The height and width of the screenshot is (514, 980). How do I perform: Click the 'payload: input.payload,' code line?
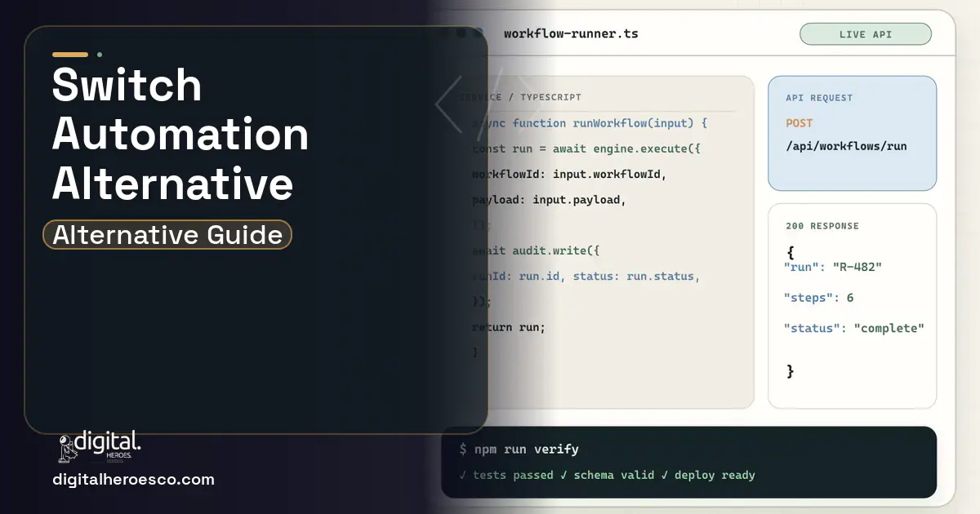point(549,200)
